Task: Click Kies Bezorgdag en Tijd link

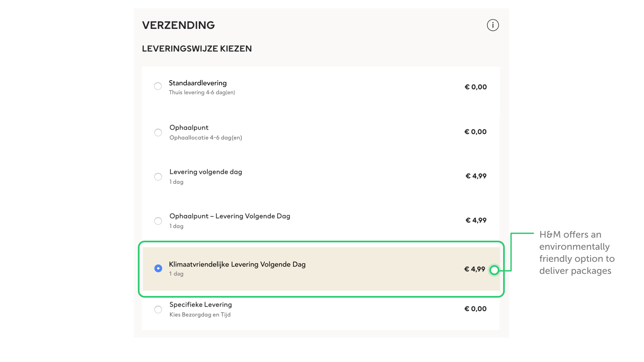Action: (x=200, y=314)
